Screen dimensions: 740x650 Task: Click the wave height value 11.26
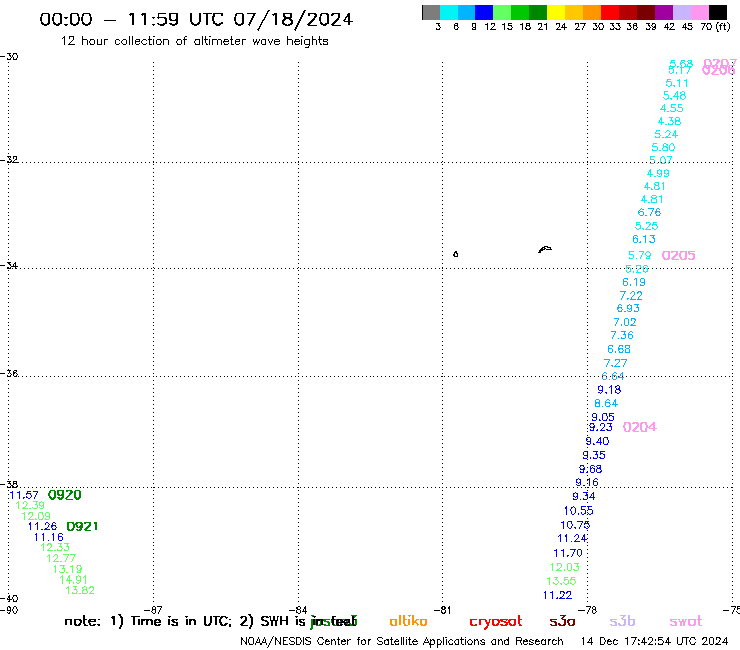(x=42, y=526)
